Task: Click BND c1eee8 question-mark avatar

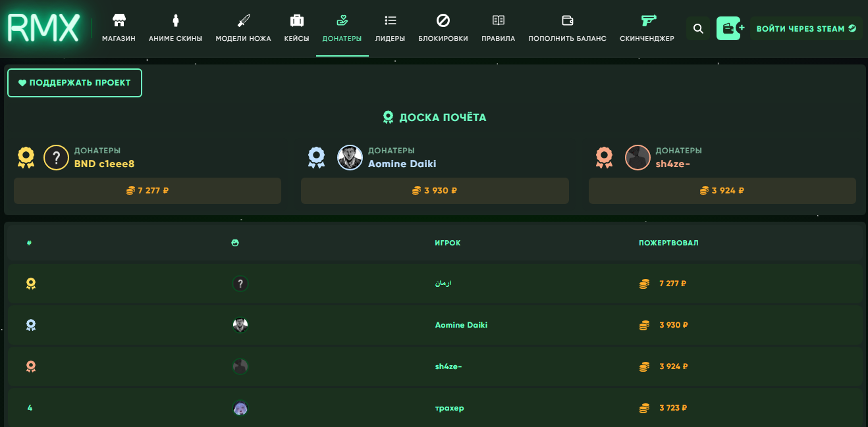Action: [57, 158]
